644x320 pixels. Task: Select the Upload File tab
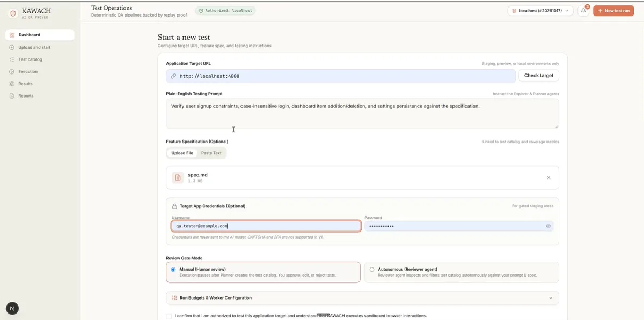click(x=182, y=153)
